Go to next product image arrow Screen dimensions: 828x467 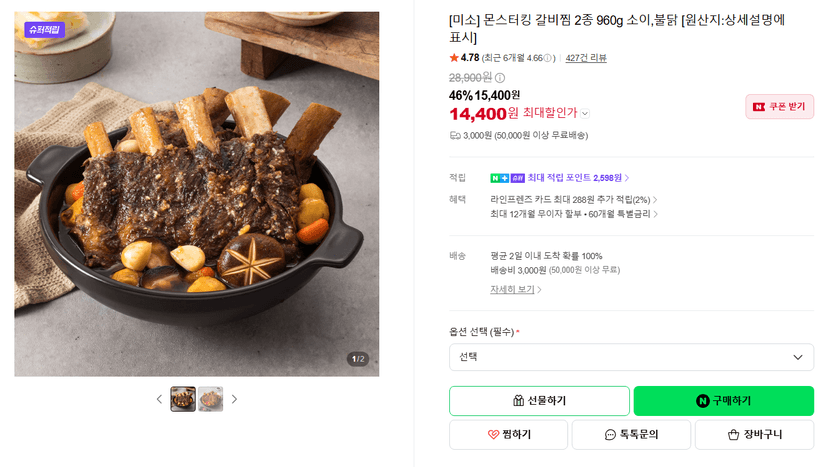coord(234,399)
